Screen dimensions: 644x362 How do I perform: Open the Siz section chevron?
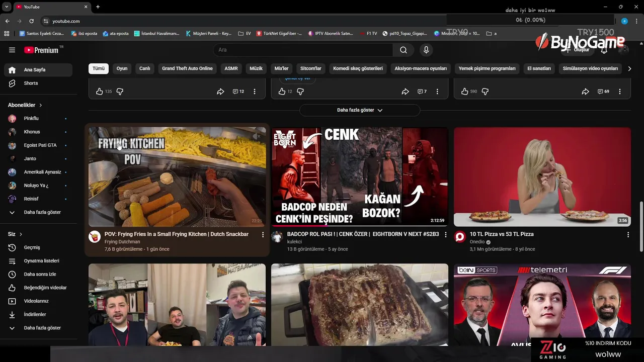pos(21,234)
